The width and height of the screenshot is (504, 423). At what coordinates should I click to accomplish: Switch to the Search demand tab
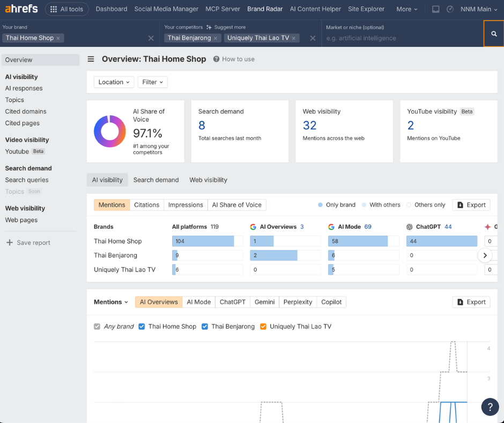156,180
